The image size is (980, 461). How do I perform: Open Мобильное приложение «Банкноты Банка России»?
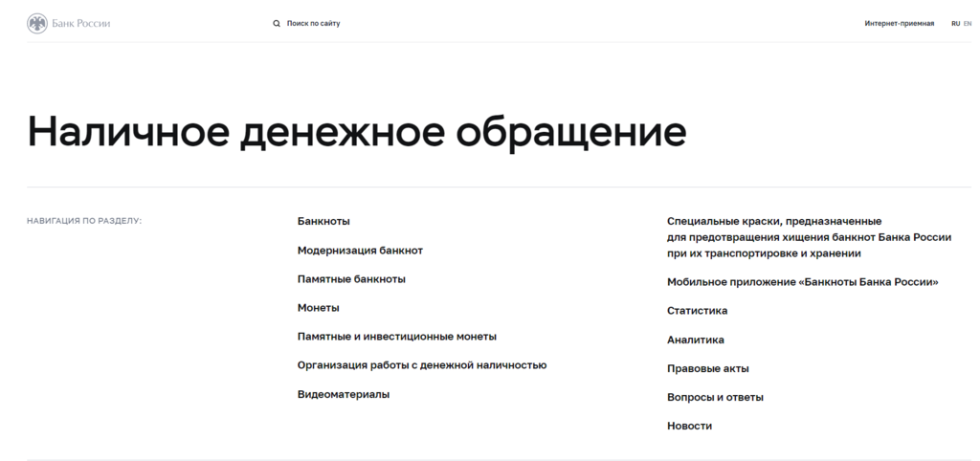pos(802,282)
